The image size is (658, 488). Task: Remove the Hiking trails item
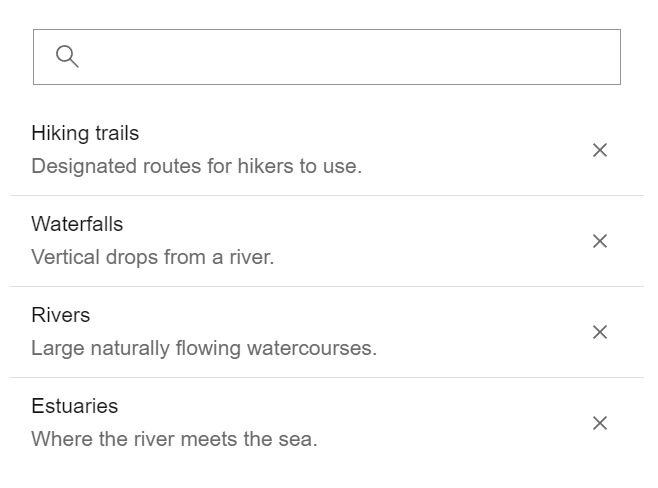[600, 150]
